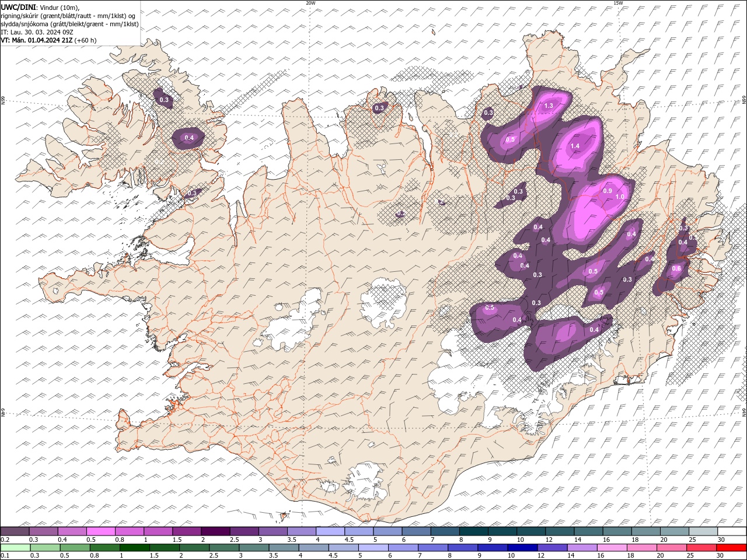Select the 0.5 bright pink swatch, upper legend row
Viewport: 747px width, 560px height.
(100, 531)
